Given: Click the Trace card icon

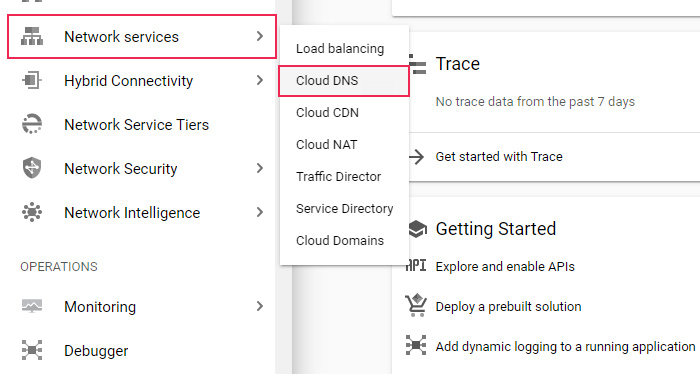Looking at the screenshot, I should pos(418,64).
